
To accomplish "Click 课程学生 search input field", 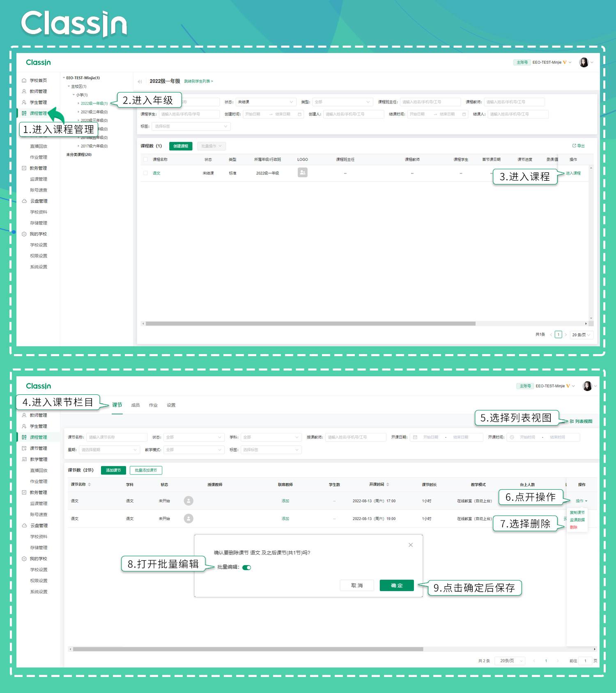I will coord(189,114).
